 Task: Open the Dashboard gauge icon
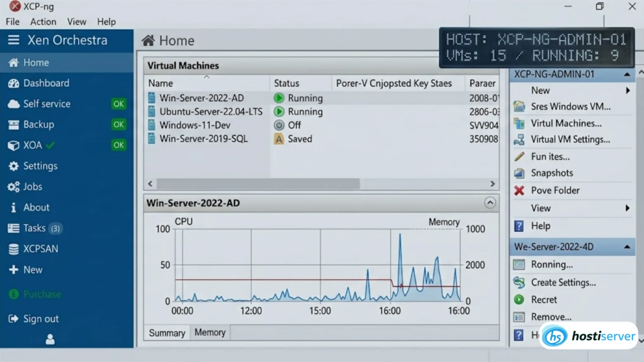coord(14,83)
